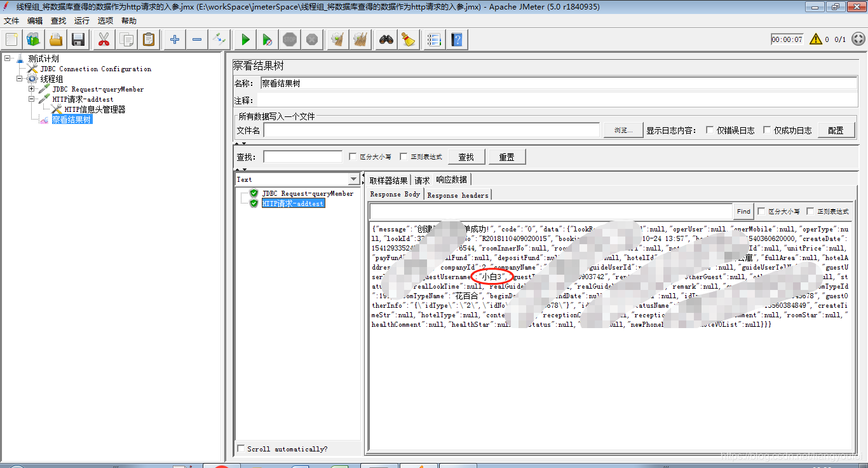Viewport: 868px width, 468px height.
Task: Expand the JDBC Request-queryMember node
Action: click(31, 89)
